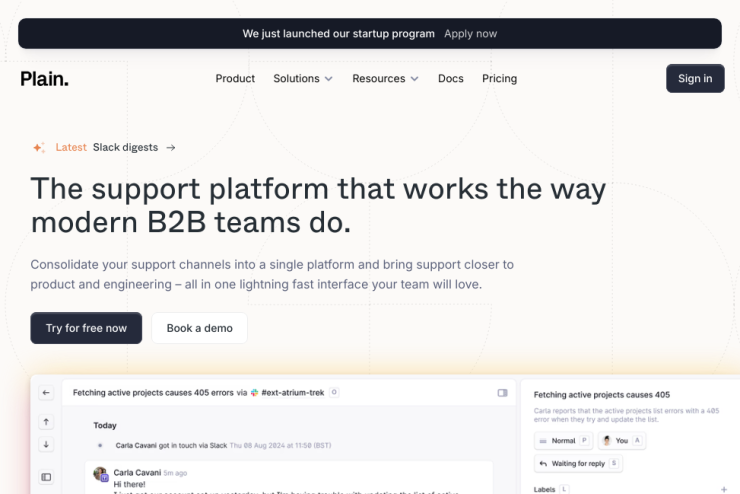The image size is (740, 494).
Task: Click the Today date heading
Action: click(x=105, y=425)
